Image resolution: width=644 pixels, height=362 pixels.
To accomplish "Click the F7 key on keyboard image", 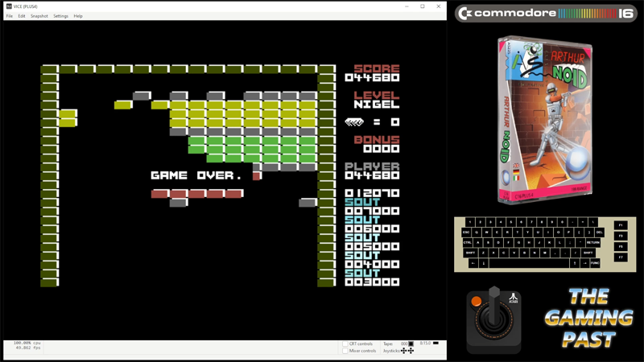I will point(621,257).
